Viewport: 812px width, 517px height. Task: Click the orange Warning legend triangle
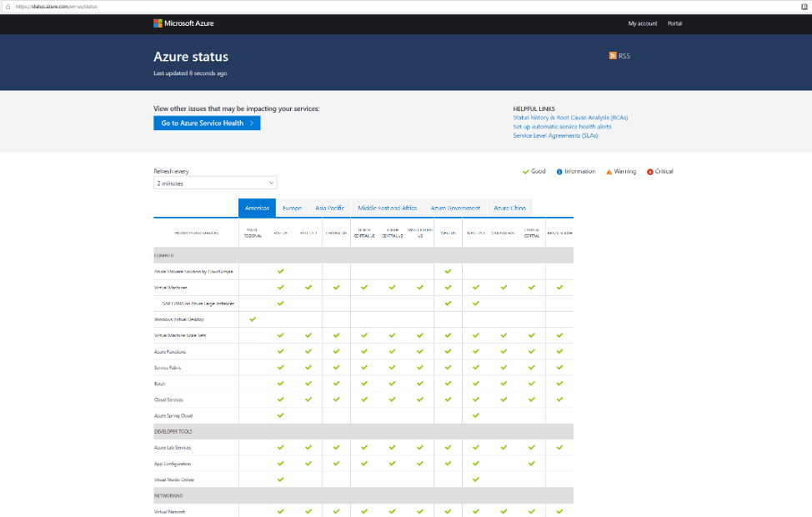609,172
